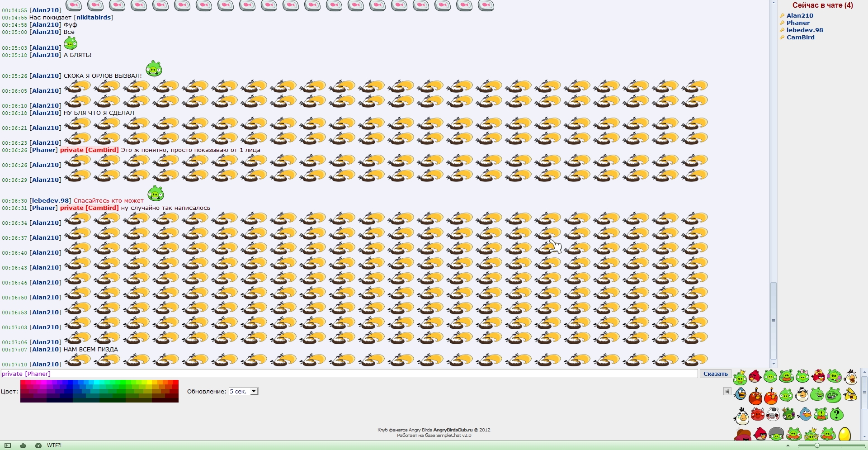868x450 pixels.
Task: Insert the helmet pig smiley
Action: [x=776, y=434]
